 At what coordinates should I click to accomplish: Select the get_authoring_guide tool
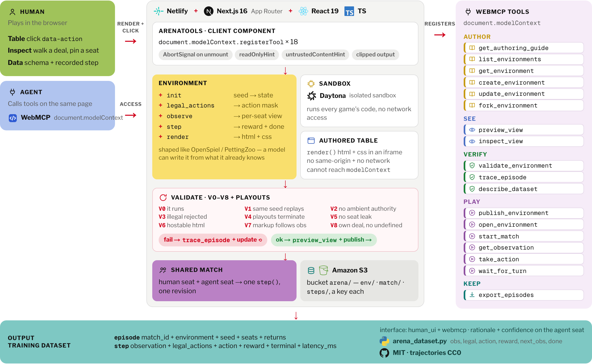pos(524,48)
